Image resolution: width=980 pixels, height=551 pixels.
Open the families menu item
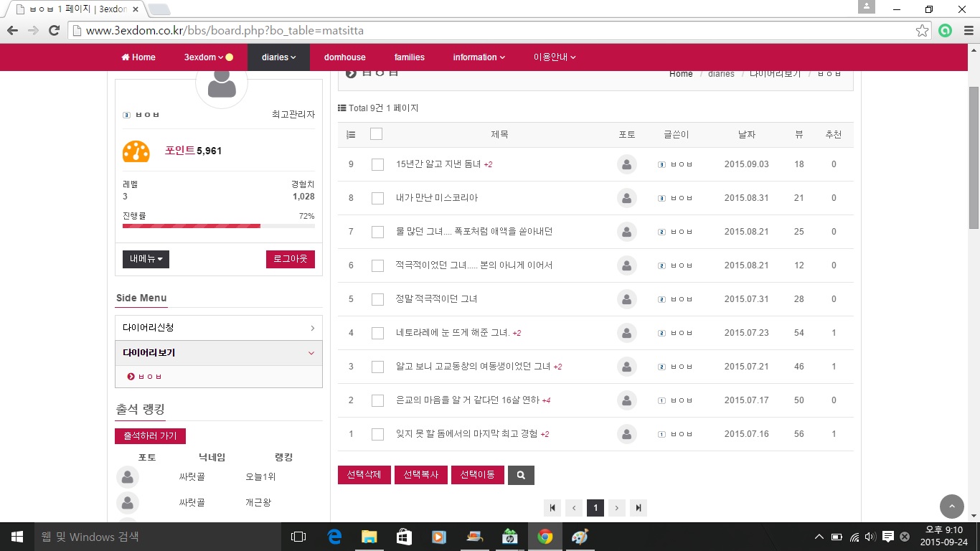[x=409, y=57]
